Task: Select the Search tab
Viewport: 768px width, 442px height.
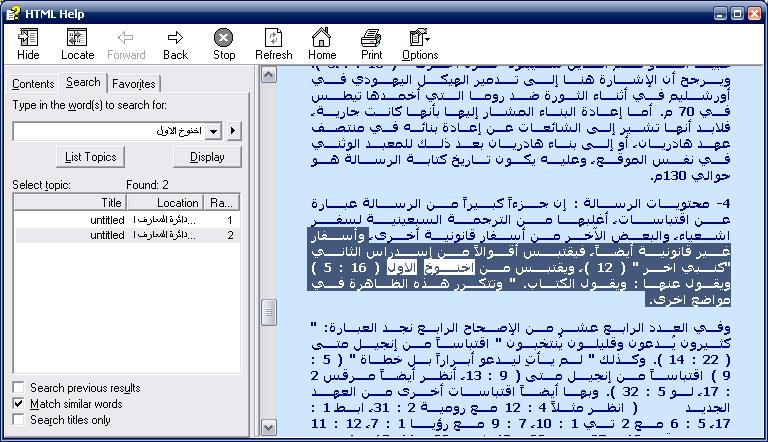Action: click(83, 82)
